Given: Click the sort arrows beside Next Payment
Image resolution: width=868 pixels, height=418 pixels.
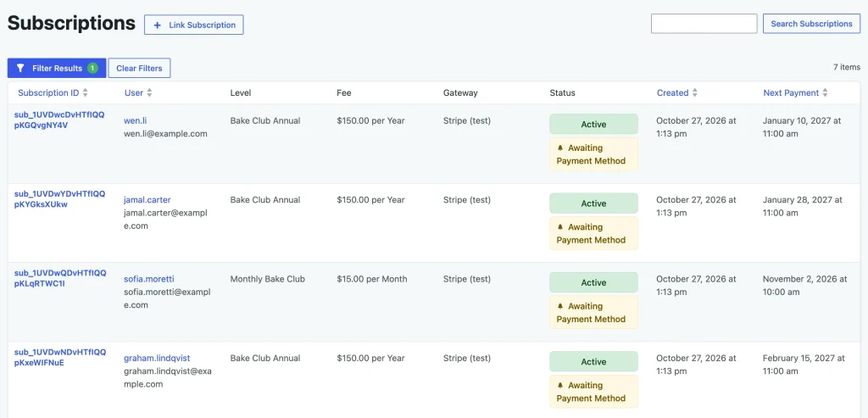Looking at the screenshot, I should 825,93.
